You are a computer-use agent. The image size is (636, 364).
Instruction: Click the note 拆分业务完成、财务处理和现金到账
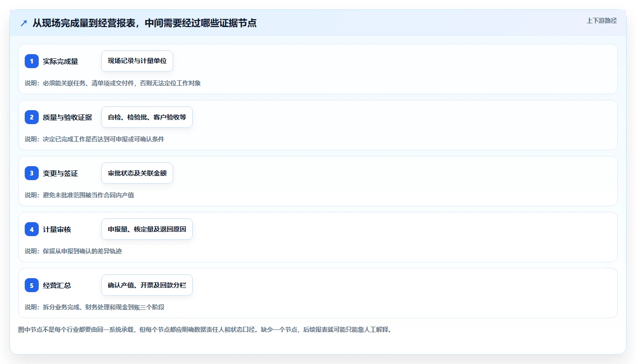point(94,307)
